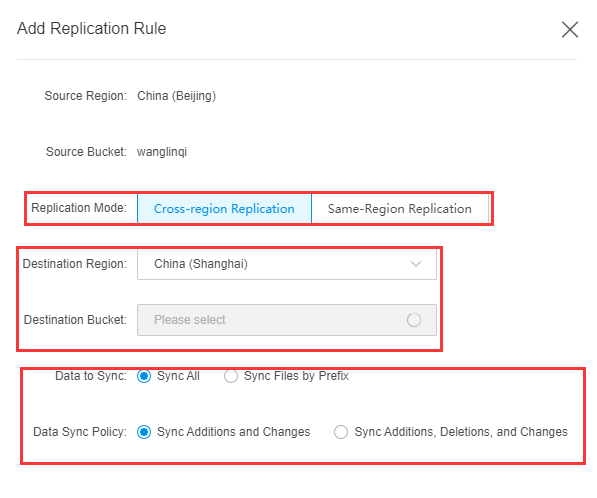Viewport: 597px width, 498px height.
Task: Select Sync Additions and Changes radio button
Action: pos(144,432)
